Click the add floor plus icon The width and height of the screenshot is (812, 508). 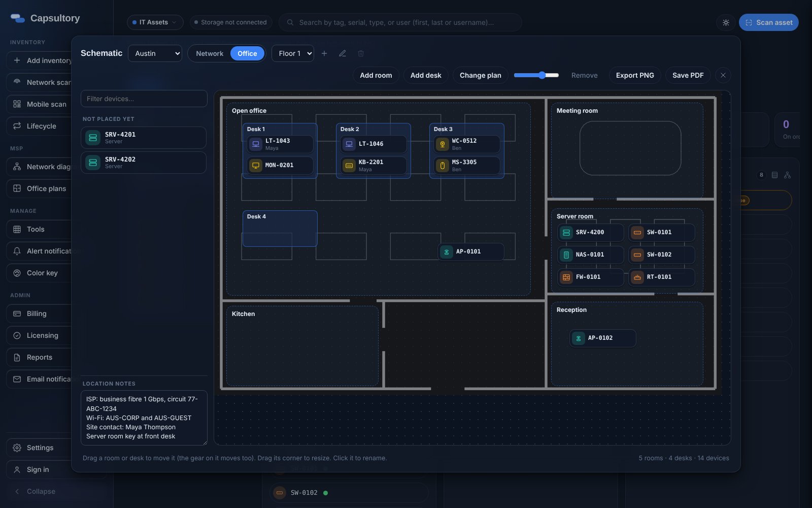pyautogui.click(x=324, y=53)
